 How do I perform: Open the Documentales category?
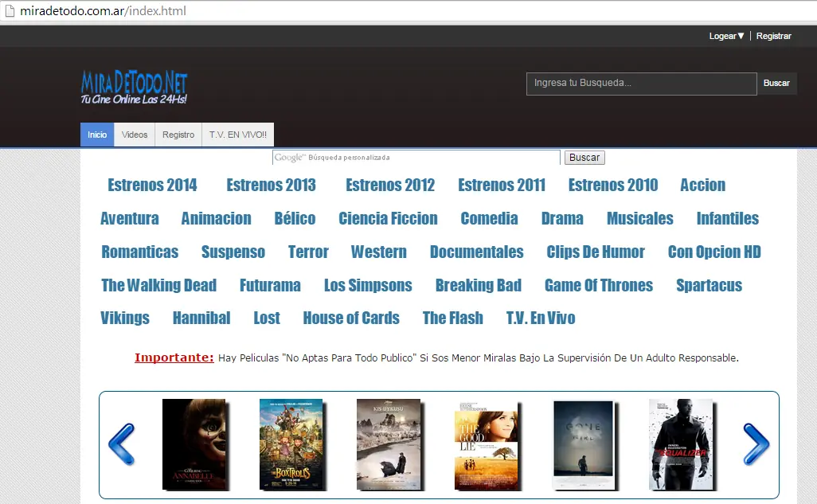[x=477, y=252]
